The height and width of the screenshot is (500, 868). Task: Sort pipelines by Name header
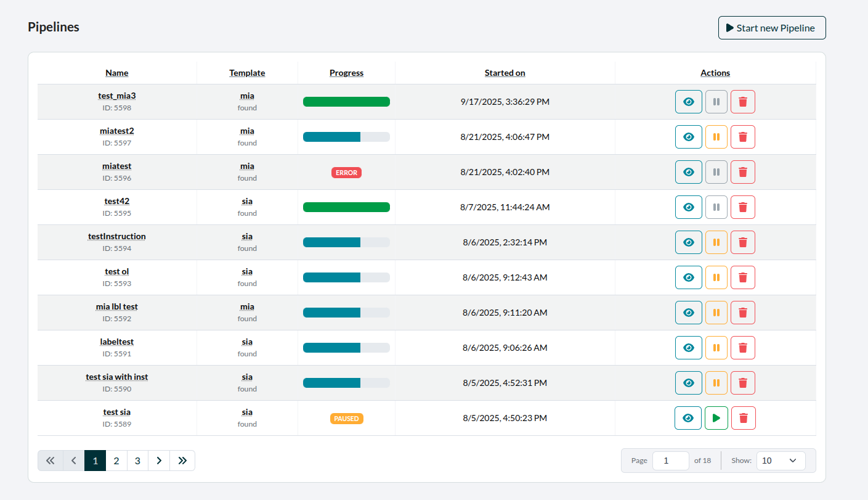(117, 73)
